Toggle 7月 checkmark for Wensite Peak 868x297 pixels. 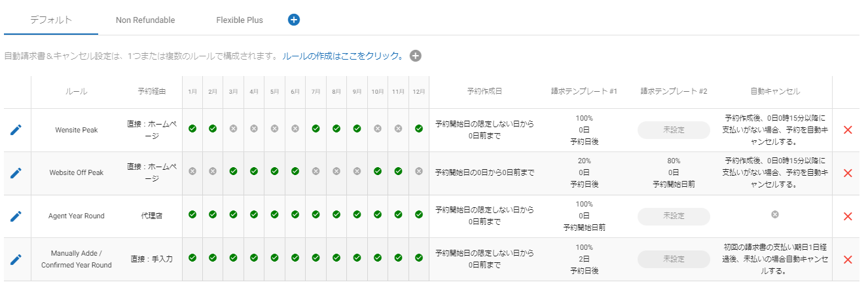click(316, 129)
